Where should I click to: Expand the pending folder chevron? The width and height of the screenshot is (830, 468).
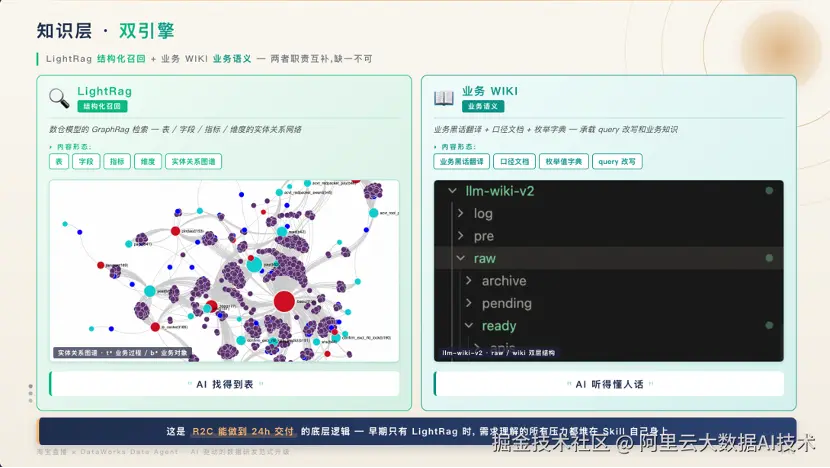click(x=468, y=303)
